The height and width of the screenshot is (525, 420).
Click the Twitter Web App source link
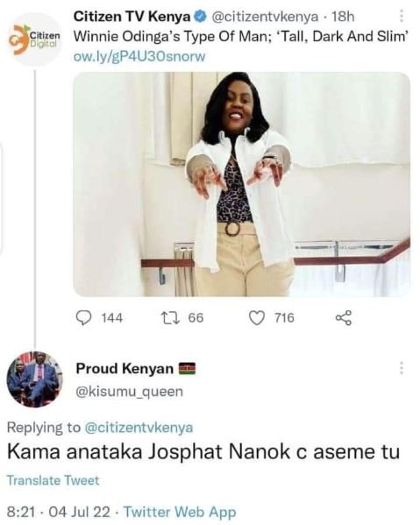180,512
